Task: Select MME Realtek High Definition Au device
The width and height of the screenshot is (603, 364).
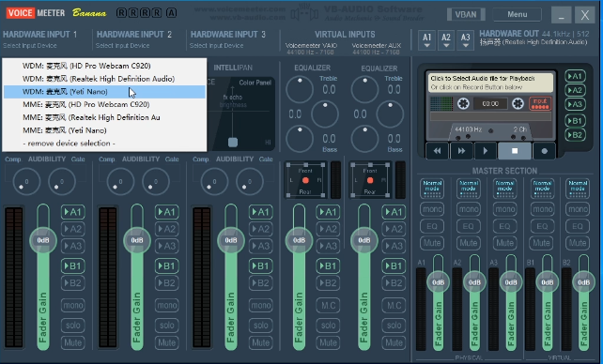Action: pos(104,117)
